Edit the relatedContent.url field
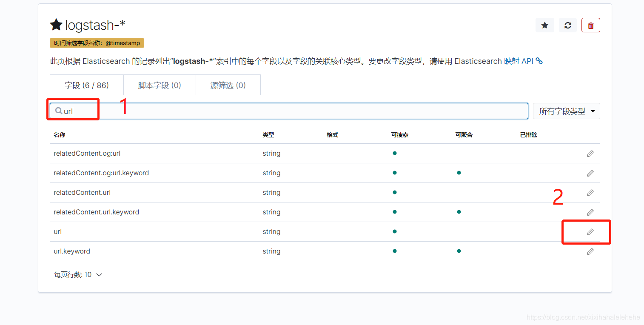 pyautogui.click(x=590, y=193)
